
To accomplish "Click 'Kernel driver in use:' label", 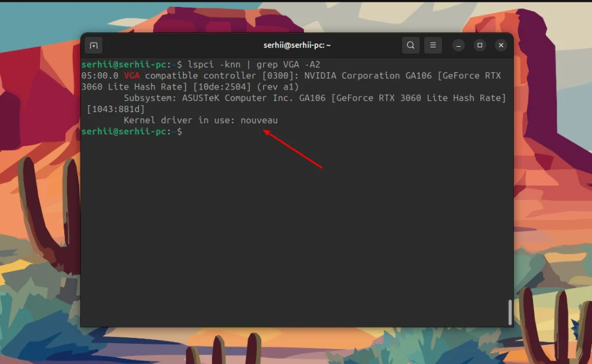I will (x=179, y=120).
